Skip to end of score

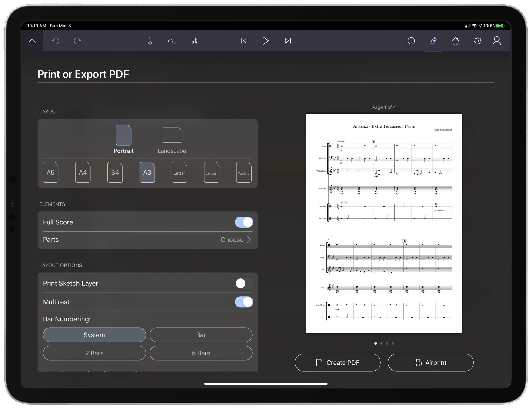pyautogui.click(x=288, y=41)
